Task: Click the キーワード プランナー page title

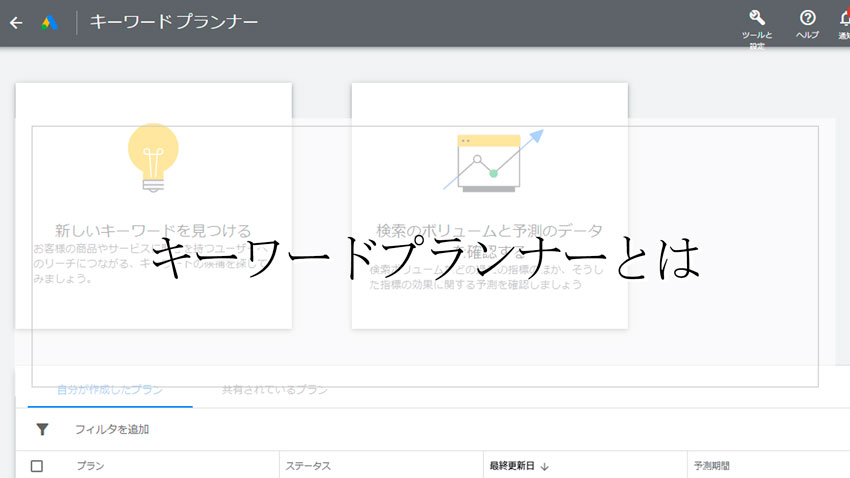Action: coord(173,22)
